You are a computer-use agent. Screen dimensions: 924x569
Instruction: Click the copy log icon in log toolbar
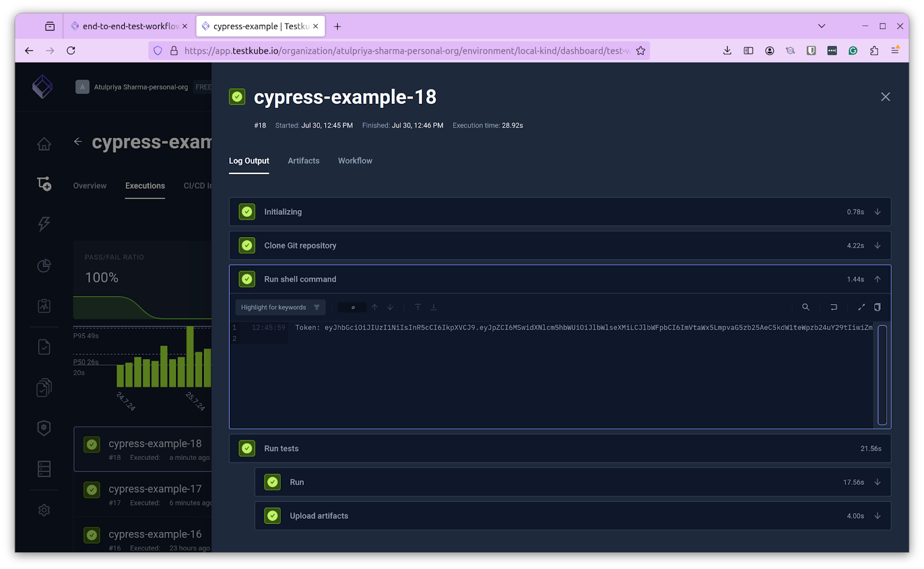click(x=877, y=307)
